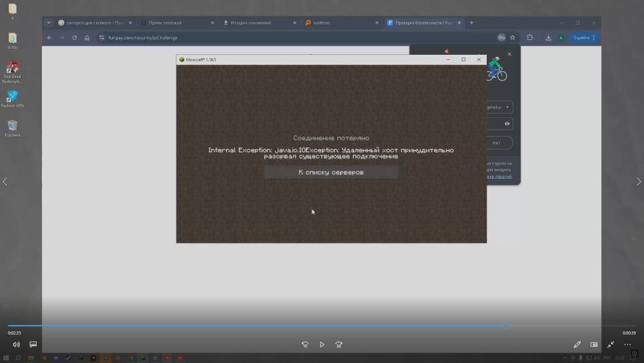Click the password key icon in address bar
Screen dimensions: 644x363
point(501,37)
